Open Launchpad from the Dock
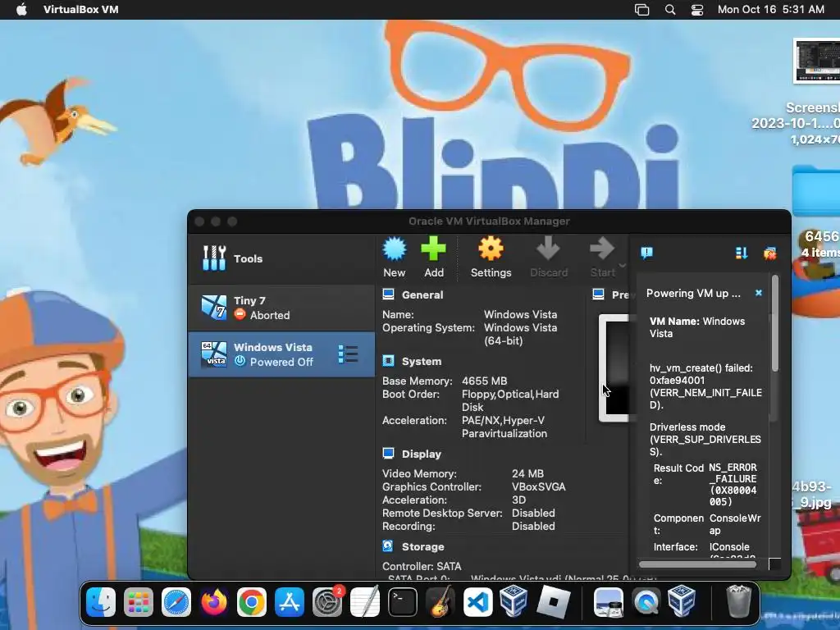Image resolution: width=840 pixels, height=630 pixels. (x=138, y=602)
